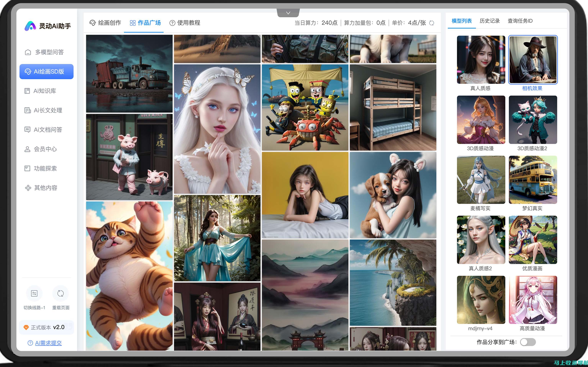
Task: Open the two women in hanfu image
Action: (217, 316)
